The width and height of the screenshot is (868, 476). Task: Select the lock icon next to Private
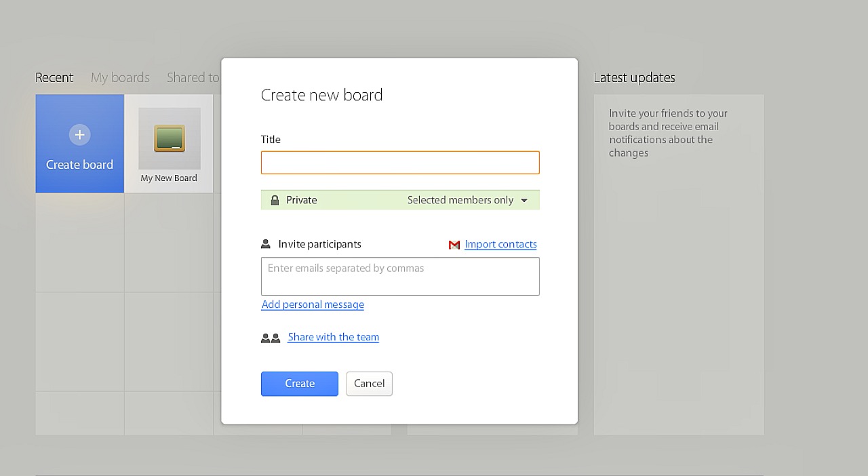point(275,199)
